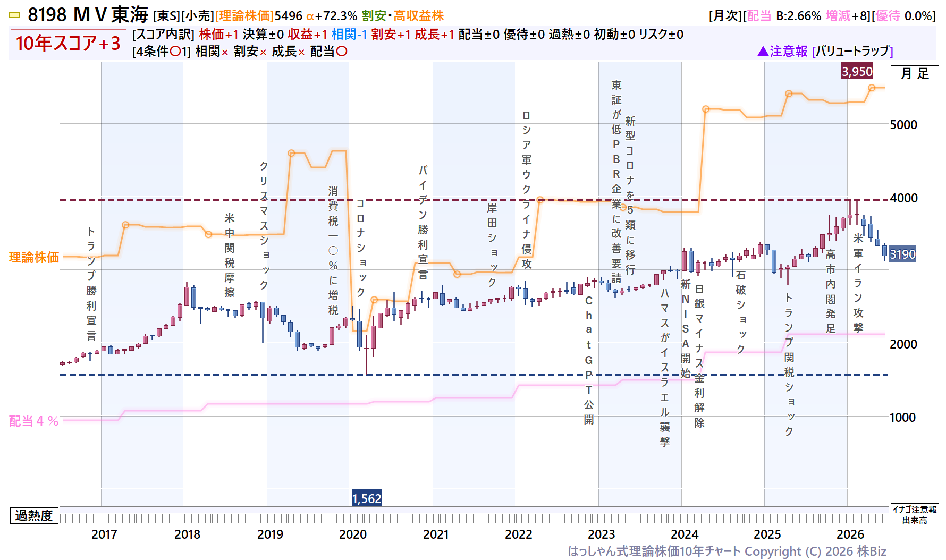This screenshot has height=560, width=946.
Task: Click the [4条件〇1] conditions label
Action: 162,51
